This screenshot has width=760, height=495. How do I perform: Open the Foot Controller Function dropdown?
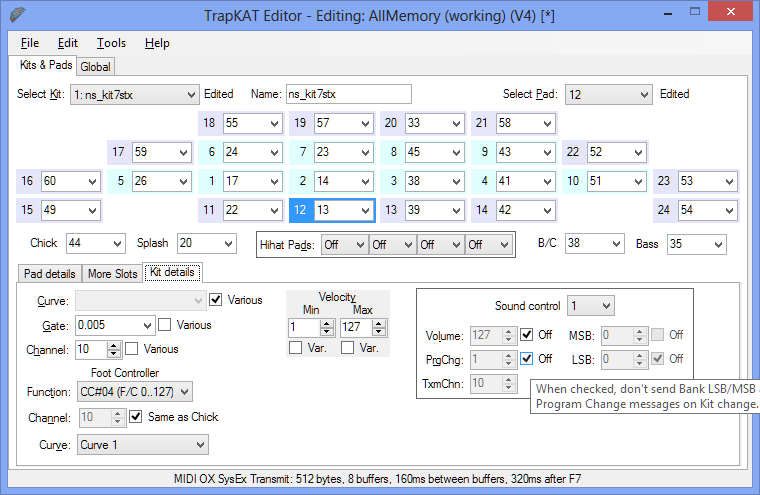(135, 392)
